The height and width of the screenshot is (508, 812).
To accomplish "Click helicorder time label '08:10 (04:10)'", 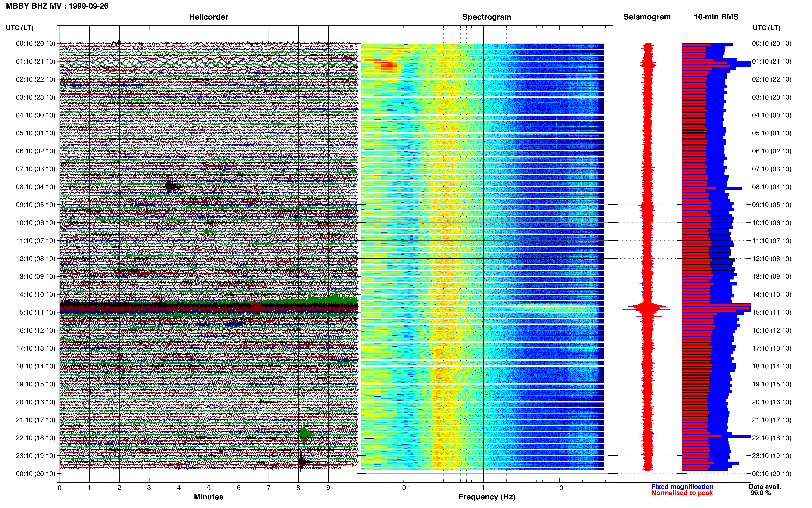I will pos(36,187).
